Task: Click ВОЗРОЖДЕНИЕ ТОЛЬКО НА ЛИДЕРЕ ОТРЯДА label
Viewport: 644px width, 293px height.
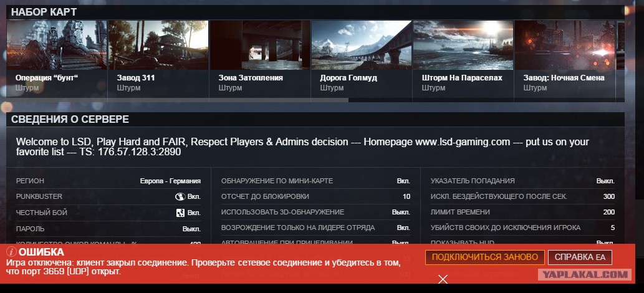Action: (298, 228)
